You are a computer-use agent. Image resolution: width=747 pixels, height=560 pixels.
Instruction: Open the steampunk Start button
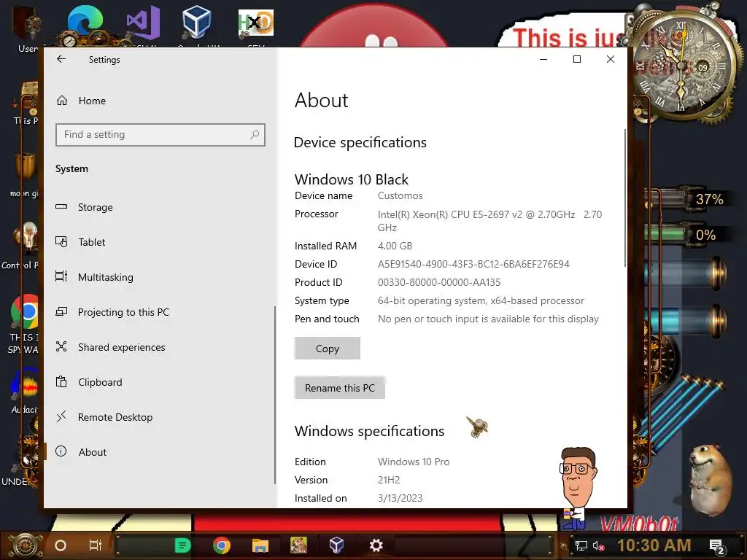[26, 545]
